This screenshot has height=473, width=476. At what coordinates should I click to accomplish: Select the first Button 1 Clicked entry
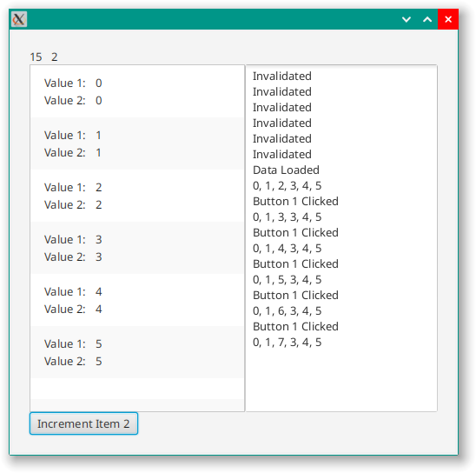295,201
